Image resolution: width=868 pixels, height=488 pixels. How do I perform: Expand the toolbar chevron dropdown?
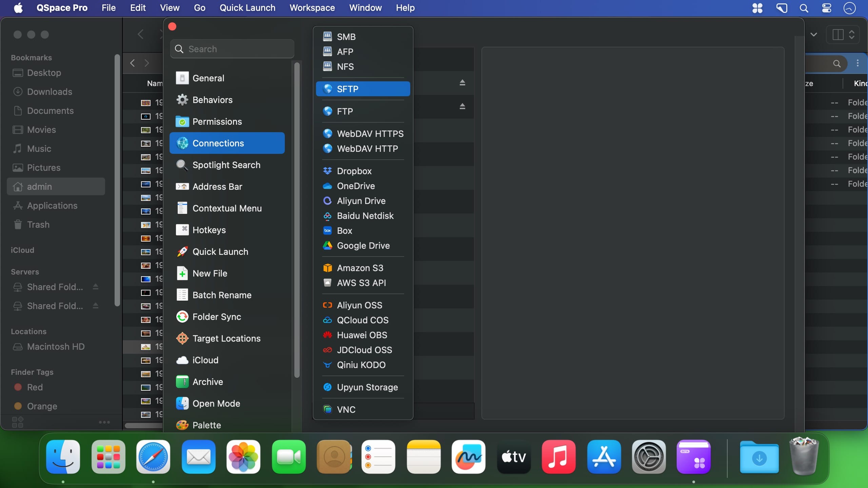[814, 35]
